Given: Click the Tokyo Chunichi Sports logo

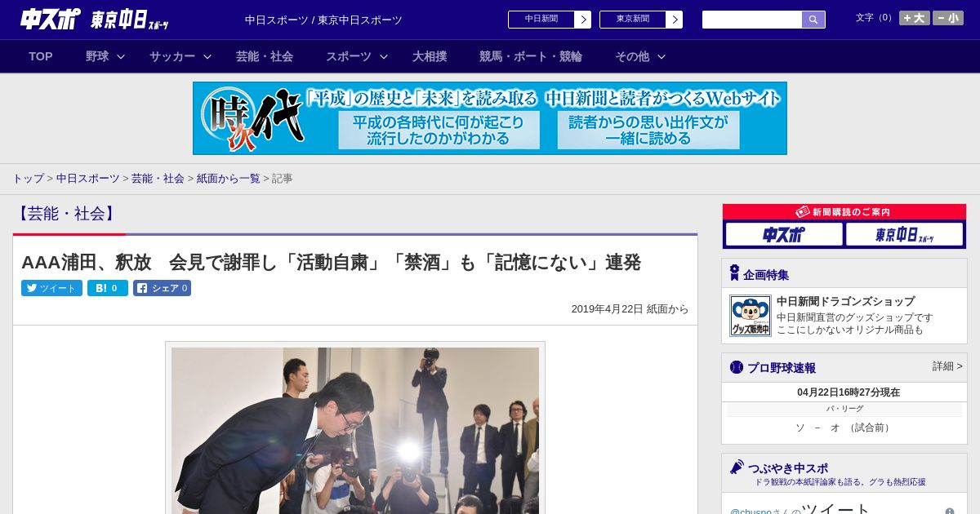Looking at the screenshot, I should click(x=130, y=20).
